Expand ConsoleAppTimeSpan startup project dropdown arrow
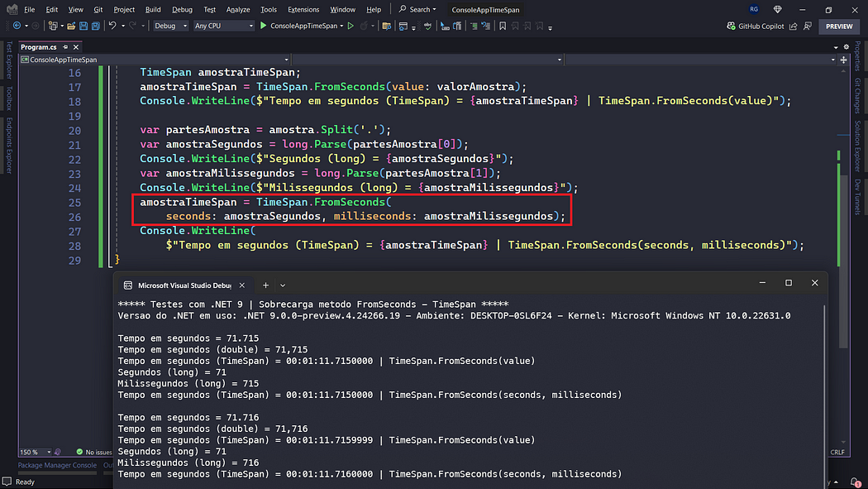Image resolution: width=868 pixels, height=489 pixels. 341,26
